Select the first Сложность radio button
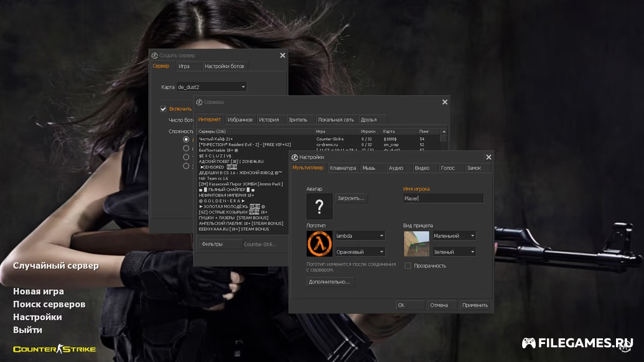This screenshot has width=644, height=362. click(x=186, y=139)
